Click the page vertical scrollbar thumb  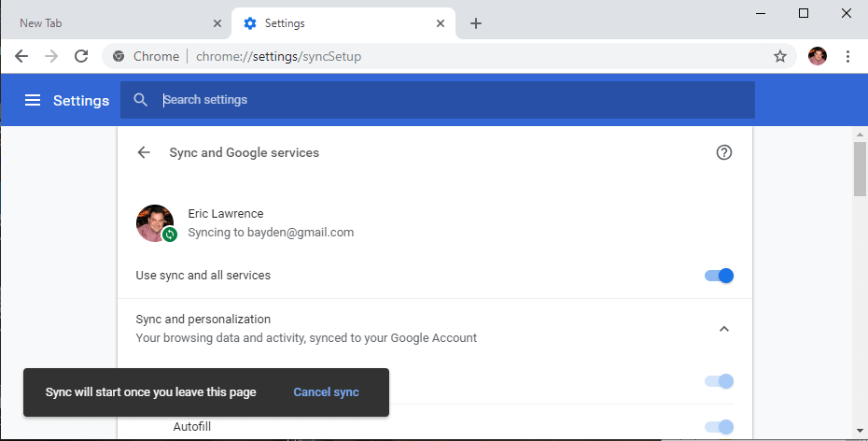(860, 169)
